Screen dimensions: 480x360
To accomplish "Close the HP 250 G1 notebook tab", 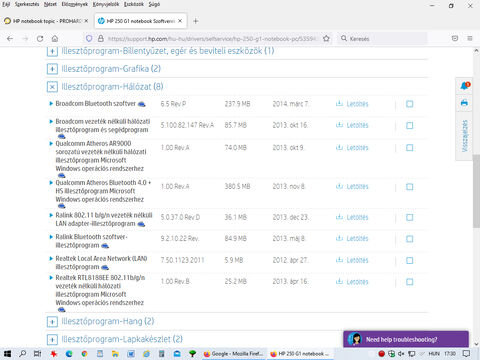I will pyautogui.click(x=180, y=21).
